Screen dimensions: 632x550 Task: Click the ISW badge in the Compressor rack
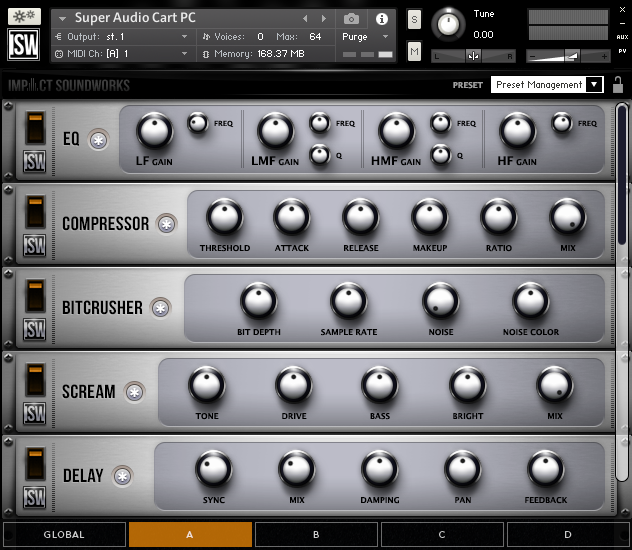(x=35, y=245)
